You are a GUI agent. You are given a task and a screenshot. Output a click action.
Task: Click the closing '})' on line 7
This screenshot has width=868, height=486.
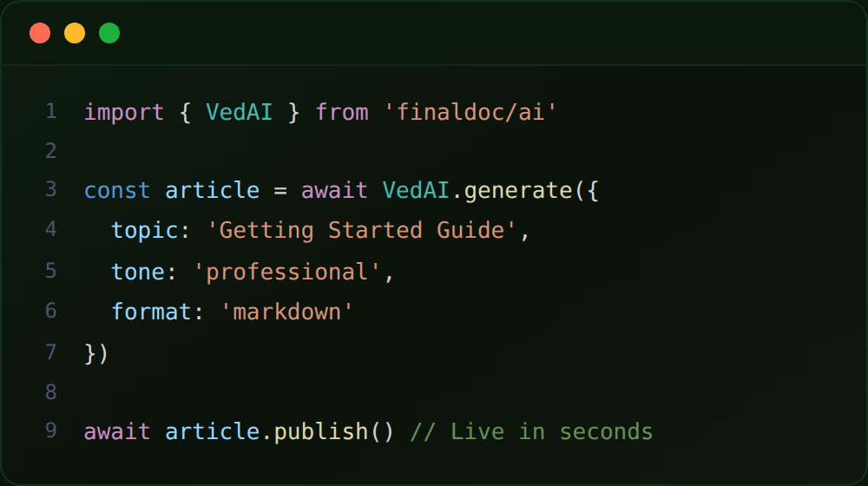[x=96, y=353]
